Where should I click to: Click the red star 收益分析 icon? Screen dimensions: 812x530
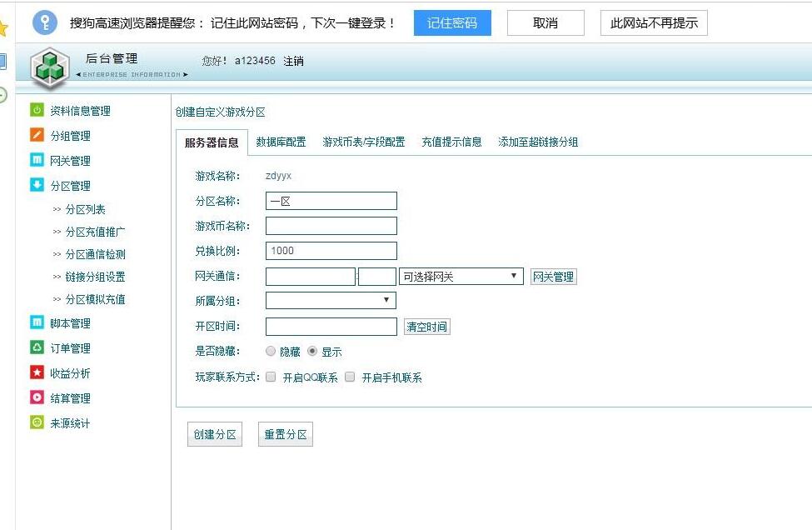click(37, 372)
